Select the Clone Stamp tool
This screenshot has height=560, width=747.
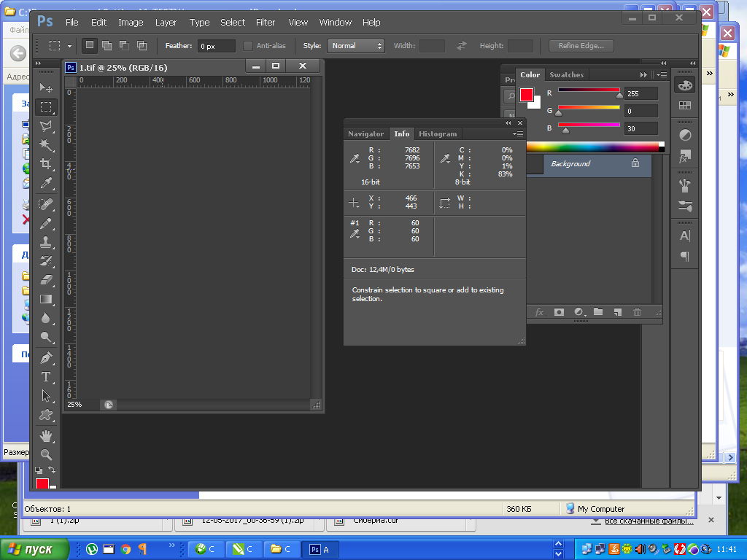pyautogui.click(x=46, y=242)
